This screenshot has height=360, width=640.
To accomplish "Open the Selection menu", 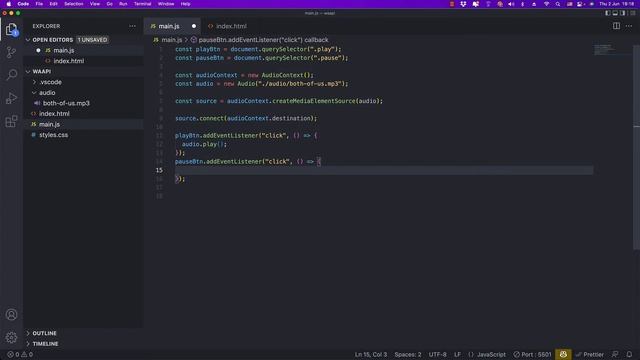I will [74, 4].
